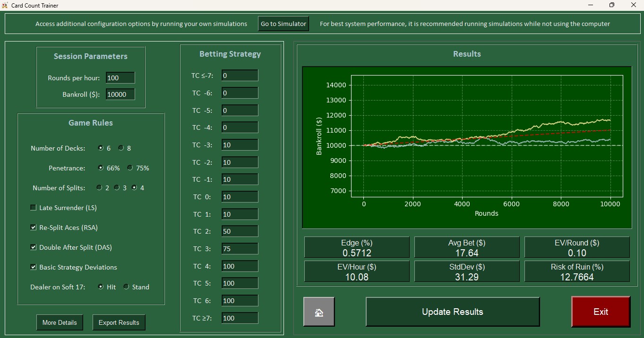Set number of splits to 3
Image resolution: width=644 pixels, height=338 pixels.
click(117, 188)
